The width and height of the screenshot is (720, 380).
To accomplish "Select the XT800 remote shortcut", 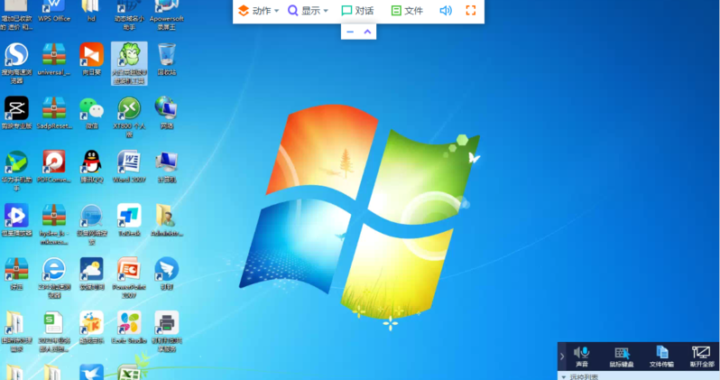I will pos(129,117).
